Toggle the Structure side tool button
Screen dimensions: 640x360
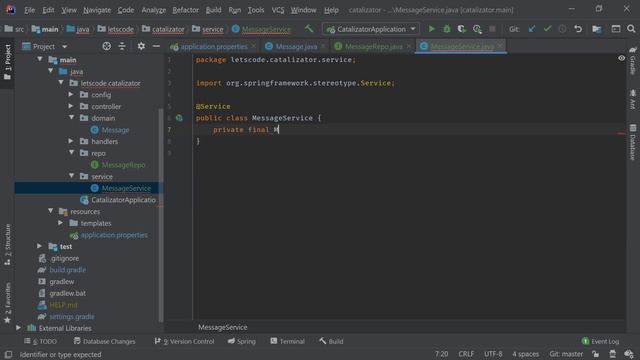7,245
